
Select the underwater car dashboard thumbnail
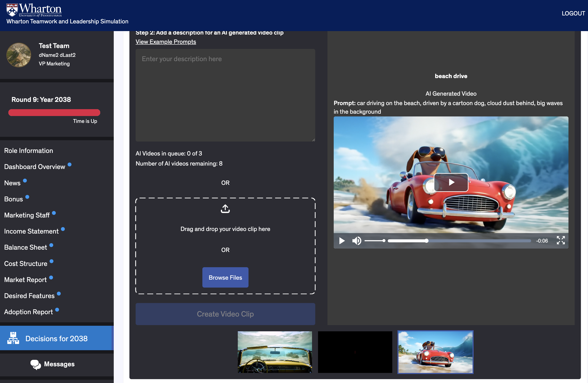click(x=274, y=352)
